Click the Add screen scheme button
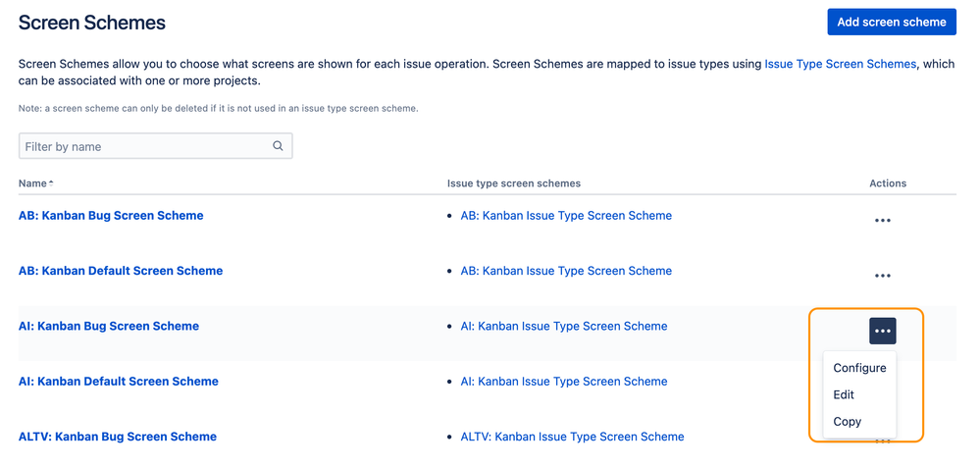Viewport: 980px width, 465px height. (x=891, y=22)
